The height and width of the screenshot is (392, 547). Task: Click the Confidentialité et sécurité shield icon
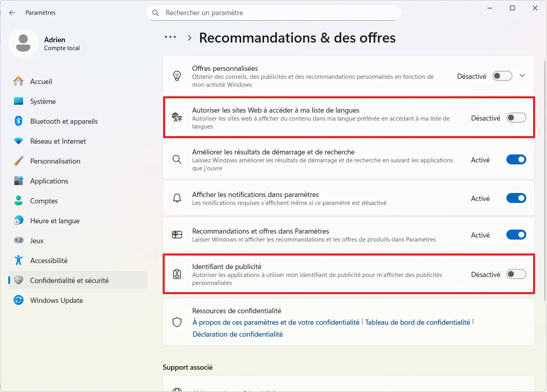[18, 280]
